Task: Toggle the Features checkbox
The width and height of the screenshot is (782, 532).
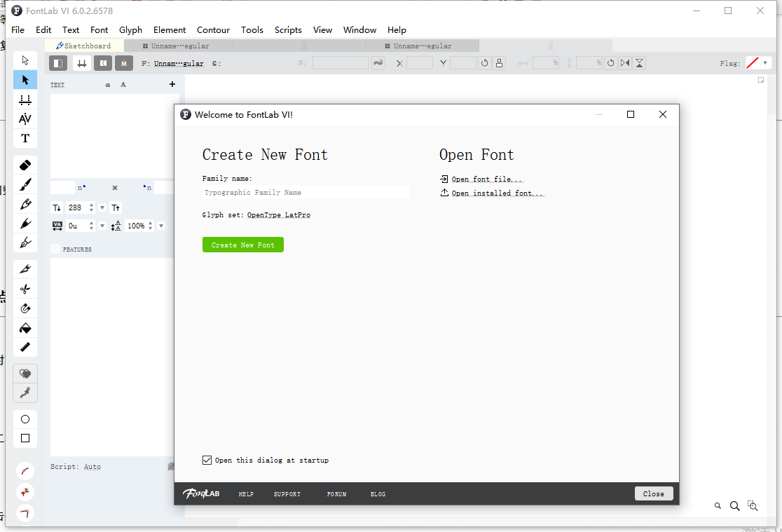Action: click(x=55, y=249)
